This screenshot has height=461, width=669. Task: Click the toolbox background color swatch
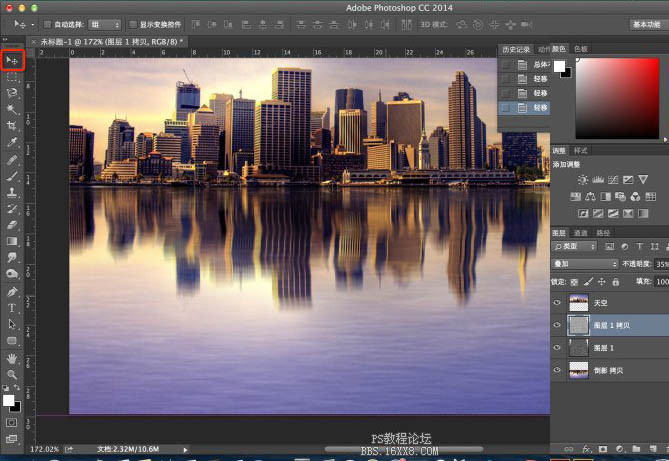15,406
